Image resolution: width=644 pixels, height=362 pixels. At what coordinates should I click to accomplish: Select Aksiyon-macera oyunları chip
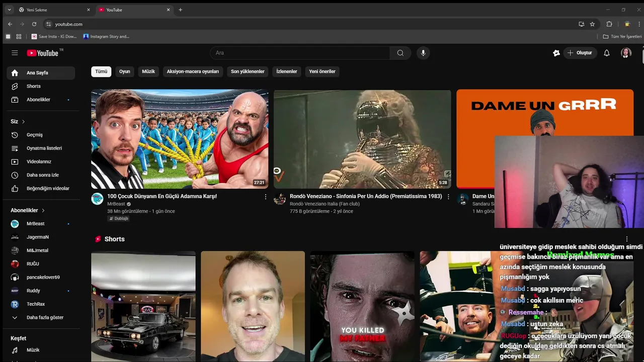pyautogui.click(x=193, y=71)
